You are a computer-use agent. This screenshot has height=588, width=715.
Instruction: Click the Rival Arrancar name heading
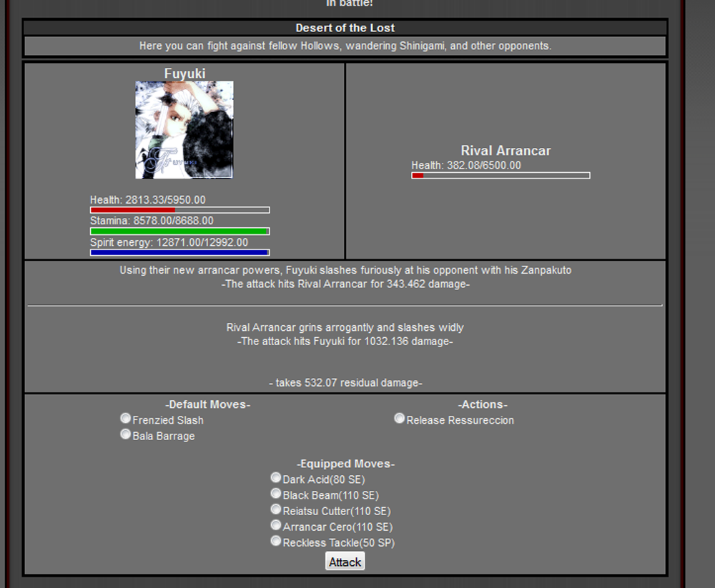[506, 151]
